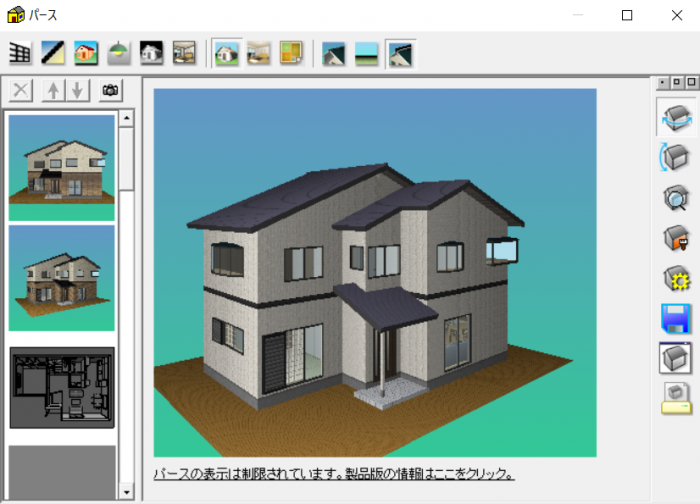Choose the horizon gradient background icon

367,54
